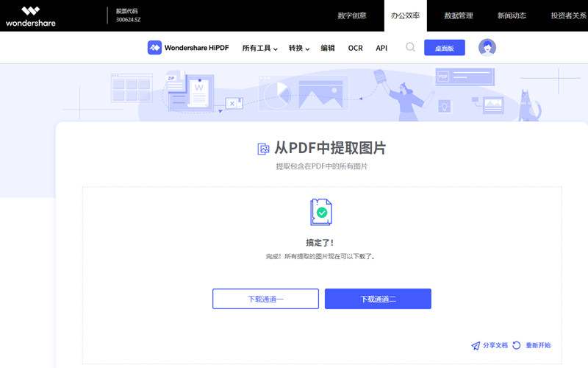Switch to the 数据管理 tab
Image resolution: width=588 pixels, height=368 pixels.
tap(459, 15)
